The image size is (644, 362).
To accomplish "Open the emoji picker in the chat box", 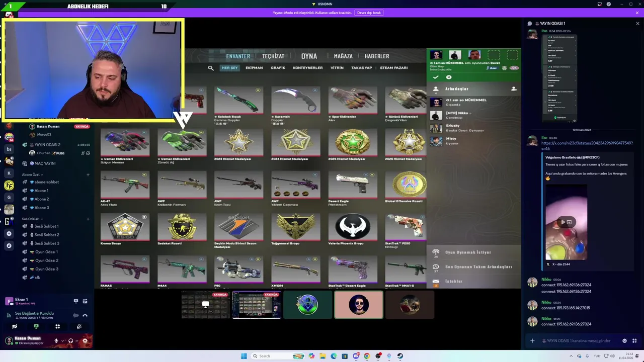I will 625,341.
